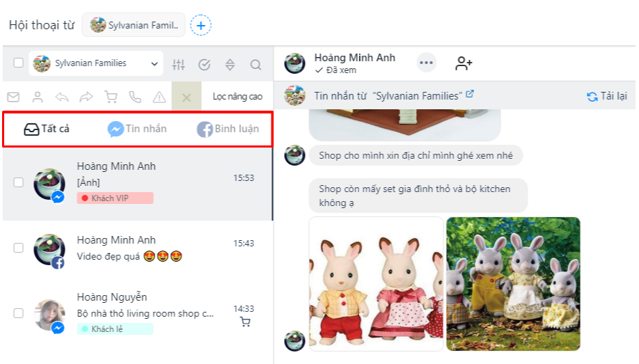Tick checkbox for Hoàng Minh Anh 15:43 conversation
Viewport: 639px width, 364px height.
18,248
